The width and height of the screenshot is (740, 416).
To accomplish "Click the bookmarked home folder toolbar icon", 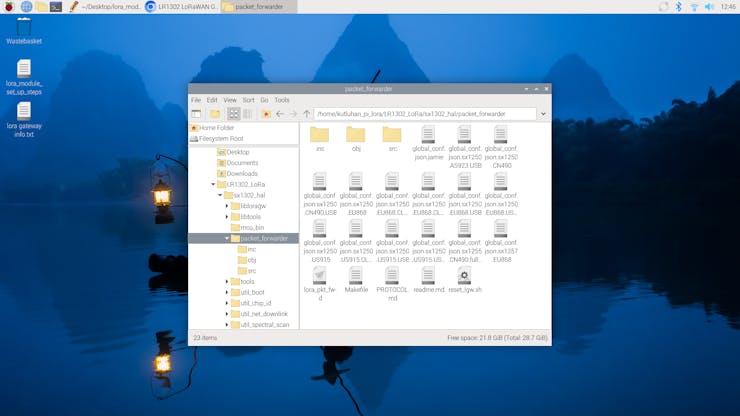I will pyautogui.click(x=266, y=114).
